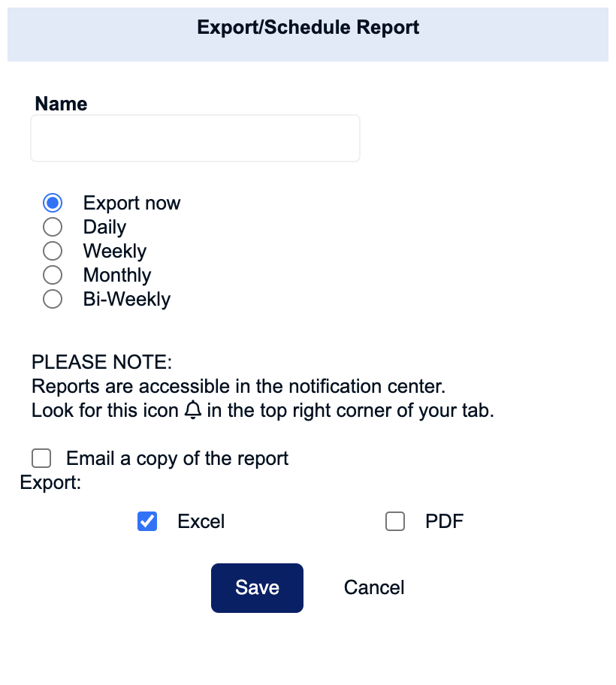
Task: Select the Export now radio button circle
Action: click(53, 203)
